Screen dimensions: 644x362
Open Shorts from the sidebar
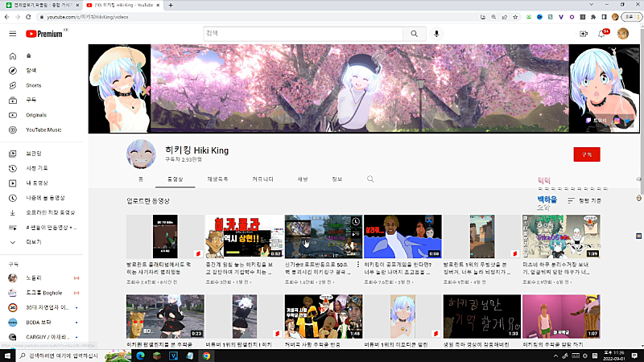33,85
